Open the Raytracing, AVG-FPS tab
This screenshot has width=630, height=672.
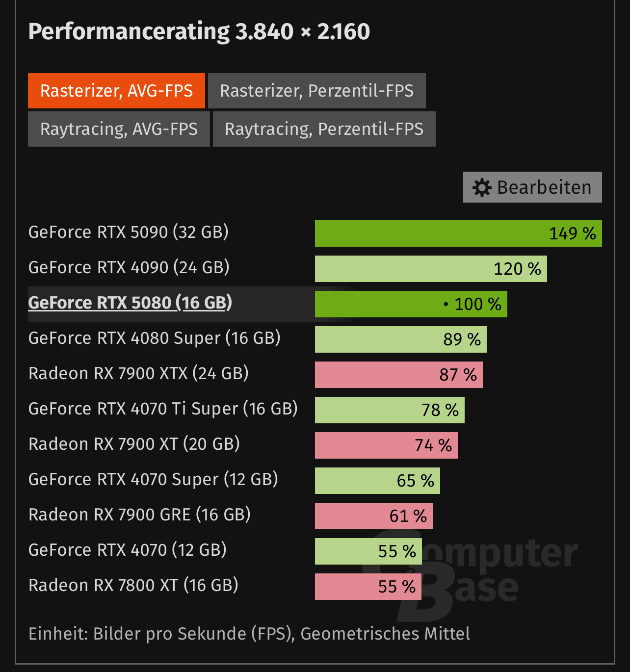[x=119, y=129]
